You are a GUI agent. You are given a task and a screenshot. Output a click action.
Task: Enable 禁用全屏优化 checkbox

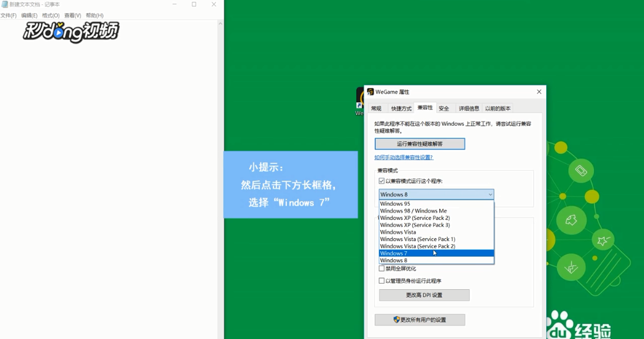tap(382, 269)
